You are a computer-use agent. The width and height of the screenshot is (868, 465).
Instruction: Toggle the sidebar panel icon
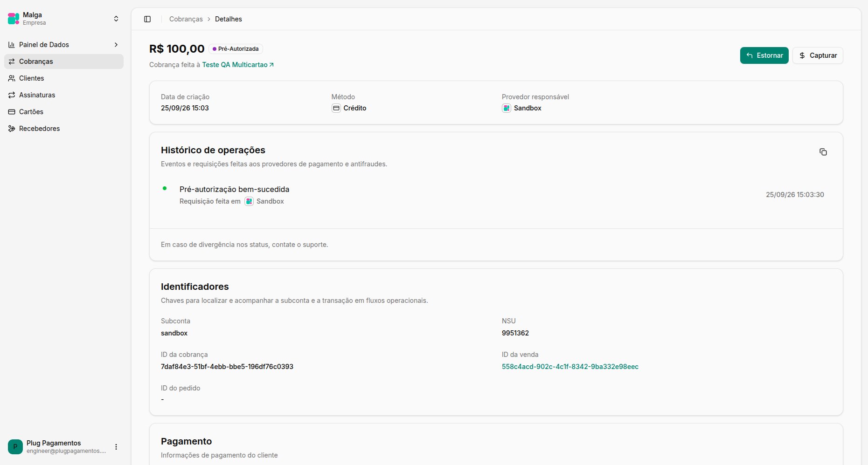[x=147, y=19]
